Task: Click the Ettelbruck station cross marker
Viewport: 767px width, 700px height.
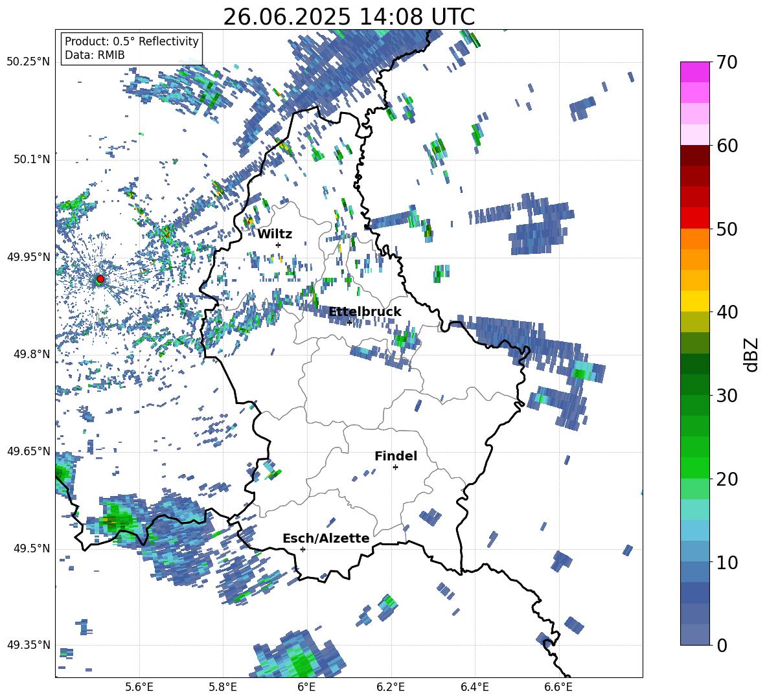Action: coord(349,322)
